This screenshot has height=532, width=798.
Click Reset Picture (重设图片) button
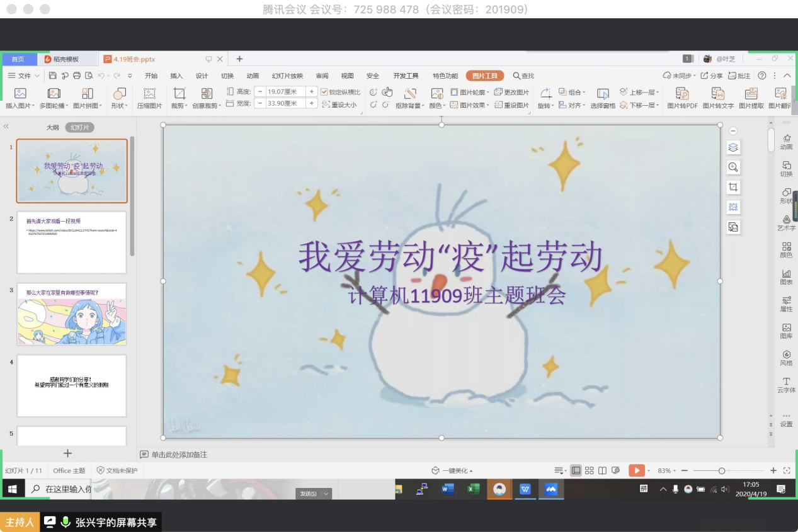click(511, 105)
